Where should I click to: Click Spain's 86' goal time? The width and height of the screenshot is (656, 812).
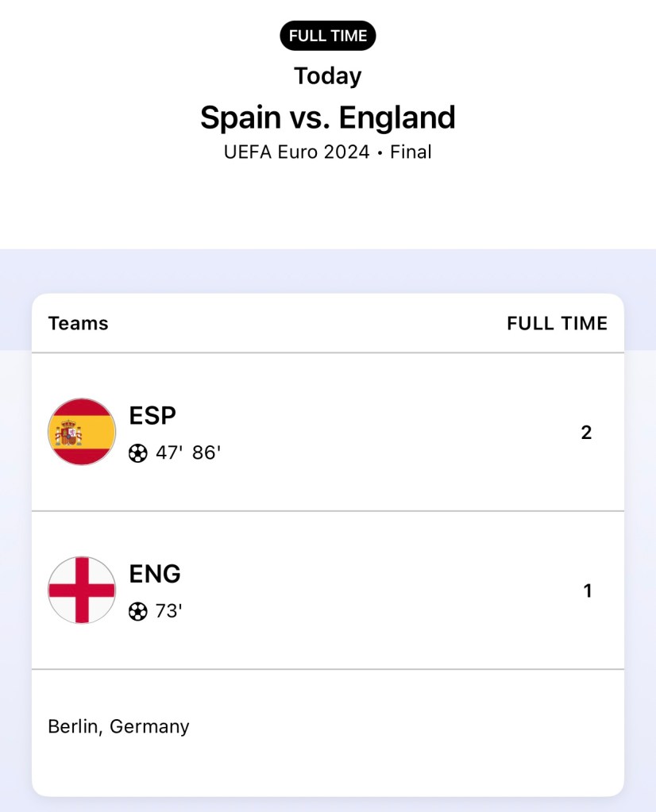pos(206,453)
